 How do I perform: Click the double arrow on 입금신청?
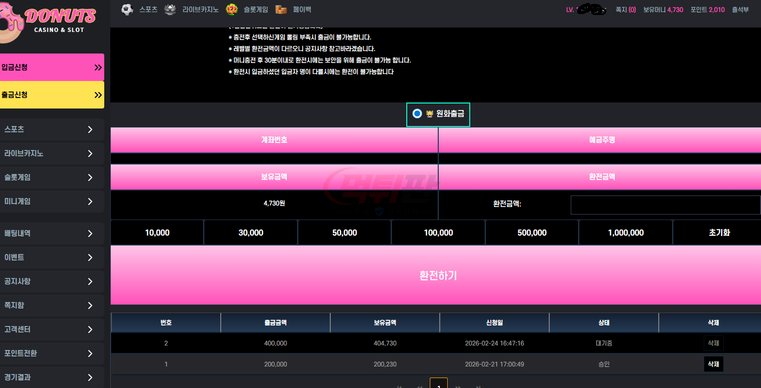click(98, 67)
